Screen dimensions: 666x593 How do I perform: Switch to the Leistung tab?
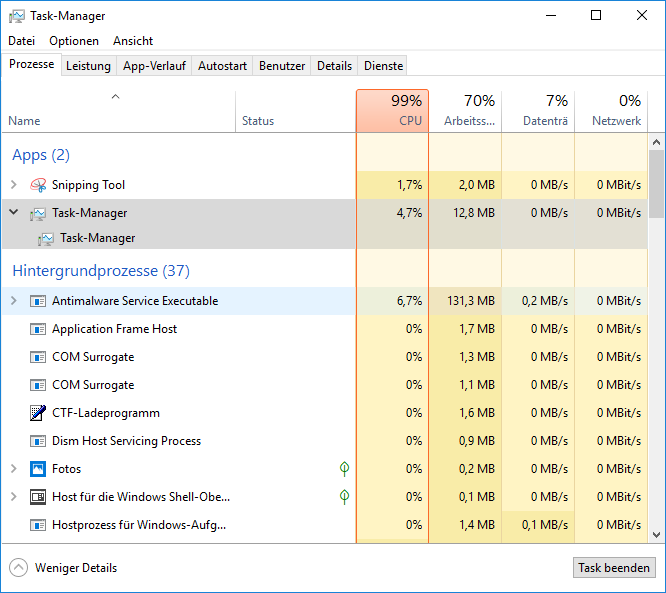88,66
